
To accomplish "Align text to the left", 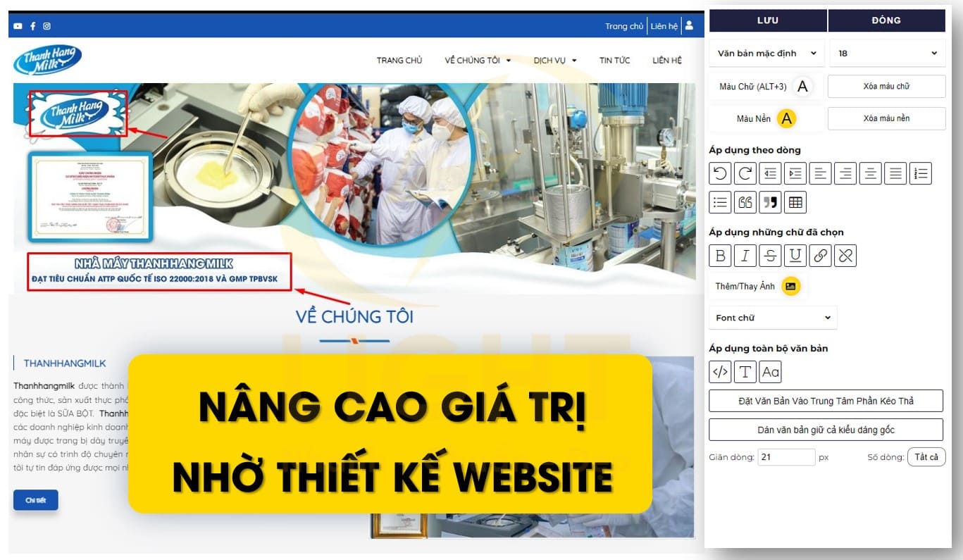I will pos(821,173).
